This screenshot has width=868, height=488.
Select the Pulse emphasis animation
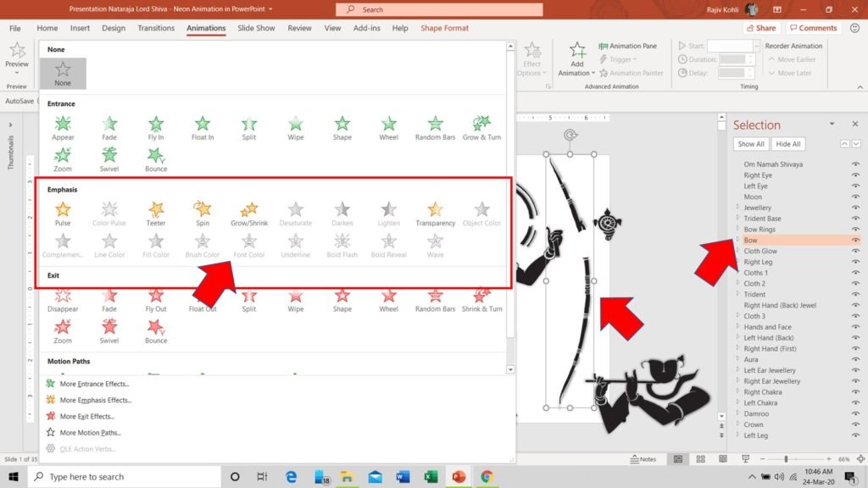63,213
